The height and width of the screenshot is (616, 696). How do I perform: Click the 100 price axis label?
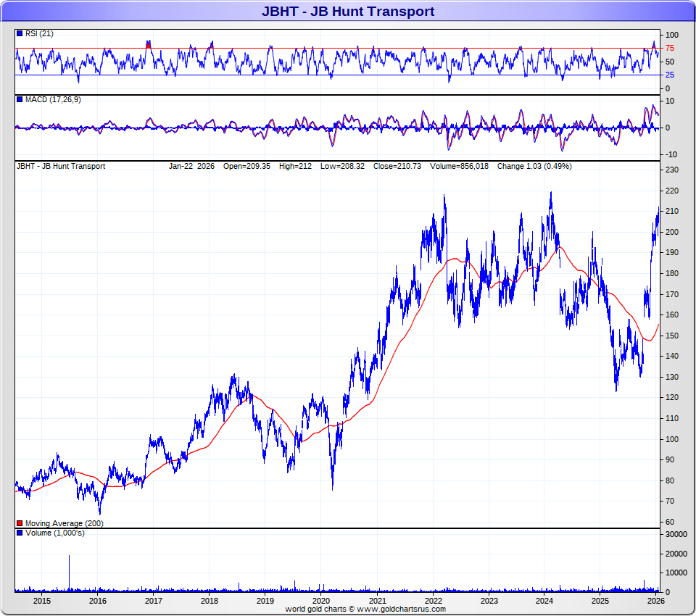click(672, 439)
